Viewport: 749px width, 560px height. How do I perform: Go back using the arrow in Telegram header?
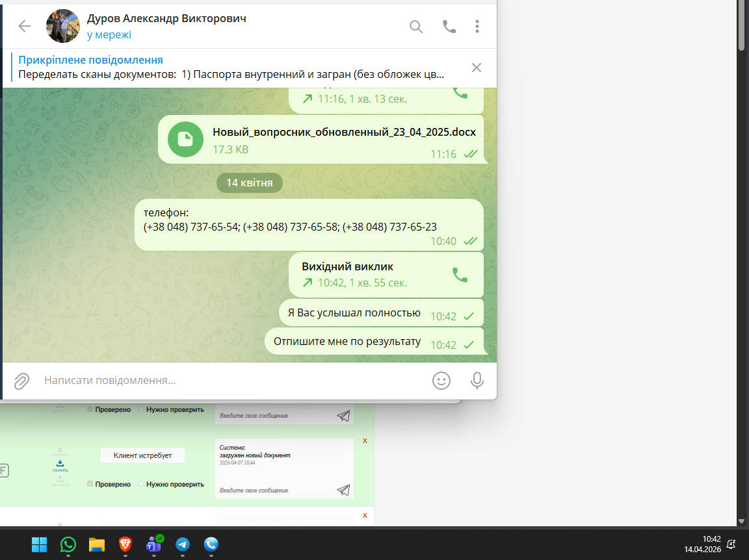pyautogui.click(x=24, y=26)
